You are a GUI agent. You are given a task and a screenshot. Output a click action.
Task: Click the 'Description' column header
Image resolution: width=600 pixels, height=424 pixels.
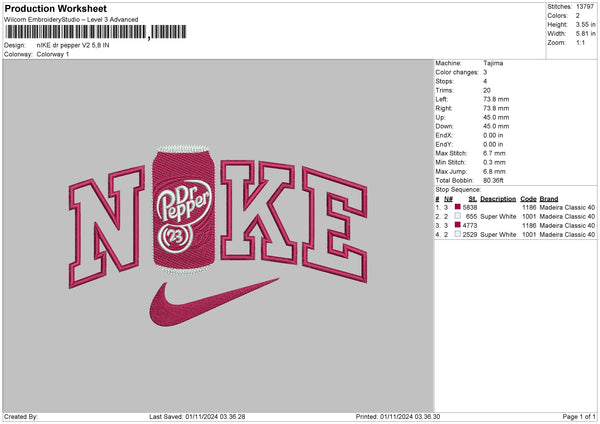[498, 199]
